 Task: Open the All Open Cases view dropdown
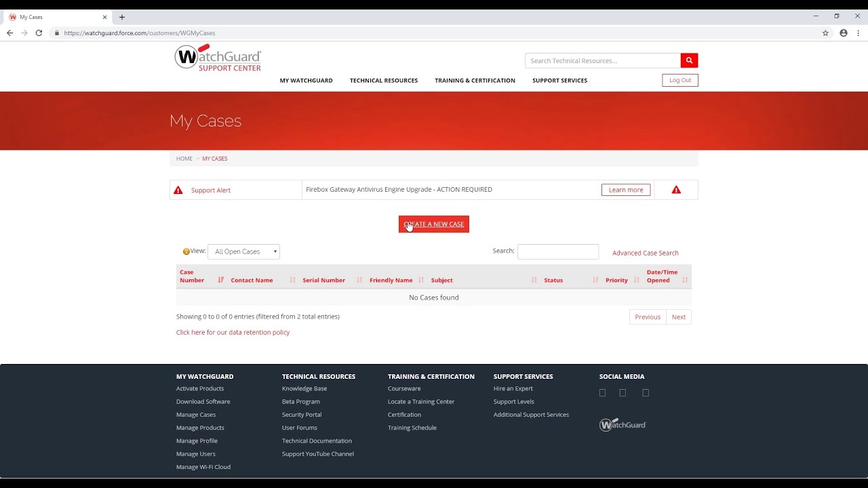(x=243, y=251)
